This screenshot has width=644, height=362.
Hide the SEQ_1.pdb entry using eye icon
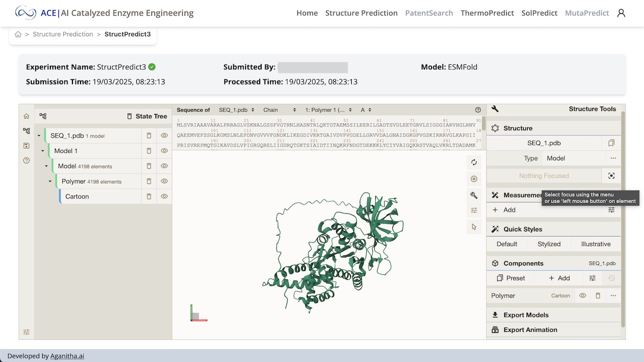[x=164, y=136]
